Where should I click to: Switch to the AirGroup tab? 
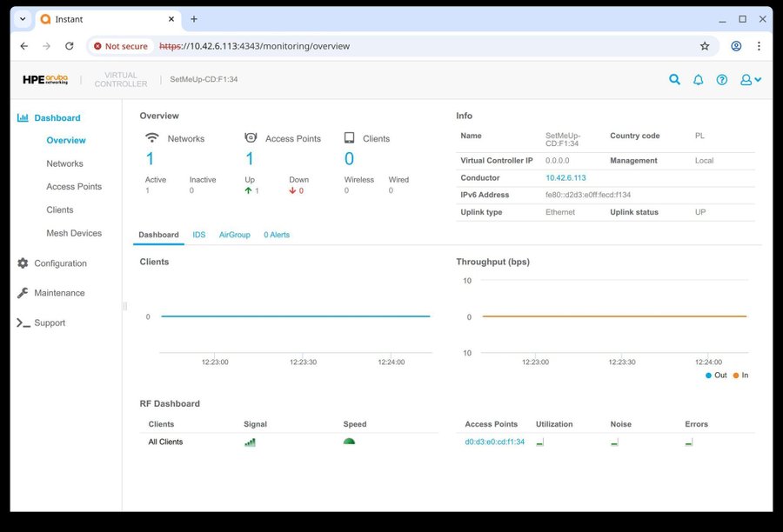(234, 235)
